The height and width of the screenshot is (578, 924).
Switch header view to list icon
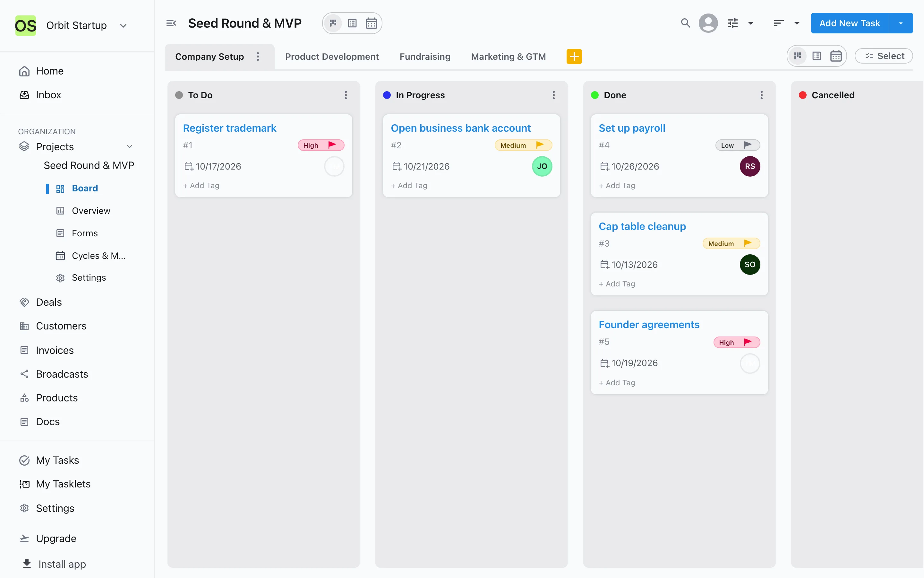click(x=352, y=23)
